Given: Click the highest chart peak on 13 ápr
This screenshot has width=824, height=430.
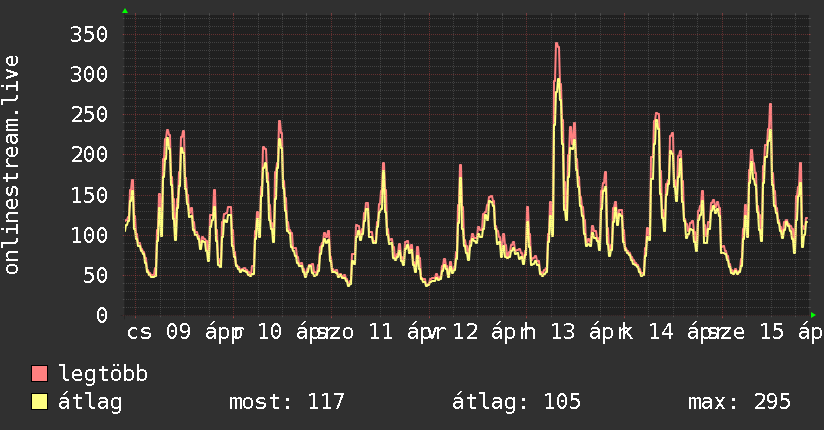Looking at the screenshot, I should 557,45.
